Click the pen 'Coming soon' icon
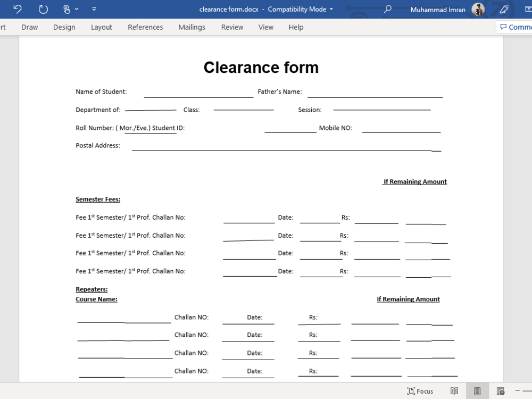 click(x=504, y=9)
